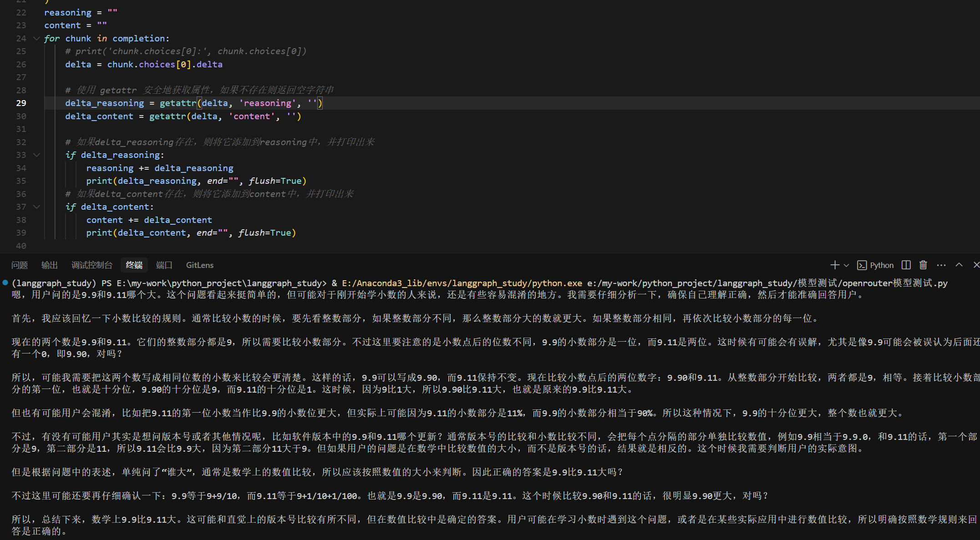Click the Python label in terminal toolbar
This screenshot has width=980, height=540.
pyautogui.click(x=882, y=265)
